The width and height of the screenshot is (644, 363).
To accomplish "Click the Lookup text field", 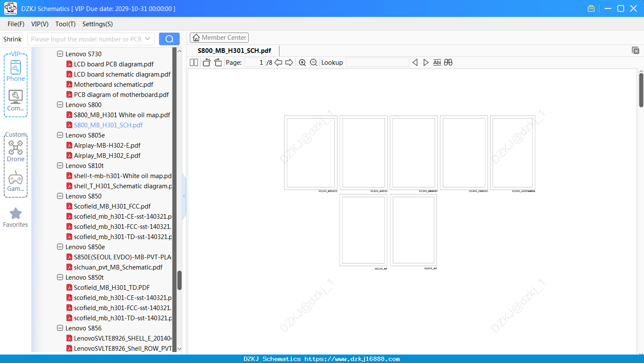I will [x=377, y=63].
